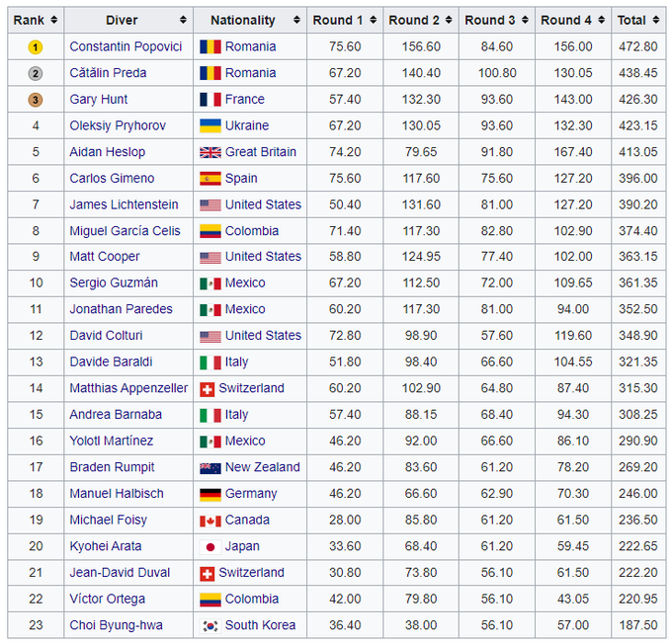Click the Japan flag icon

[210, 546]
